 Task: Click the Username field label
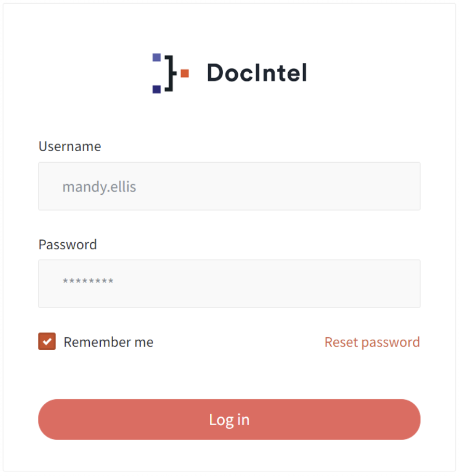(x=70, y=147)
